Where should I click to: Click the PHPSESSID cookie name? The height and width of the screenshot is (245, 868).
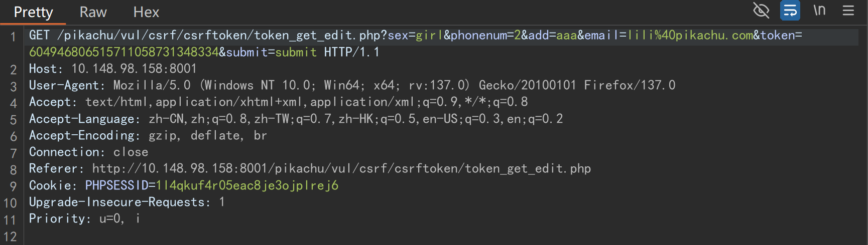pos(116,185)
